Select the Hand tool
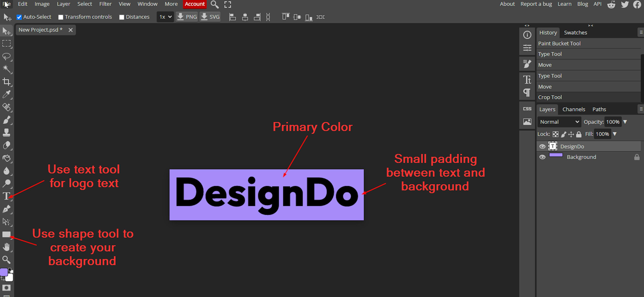This screenshot has height=297, width=644. 7,247
